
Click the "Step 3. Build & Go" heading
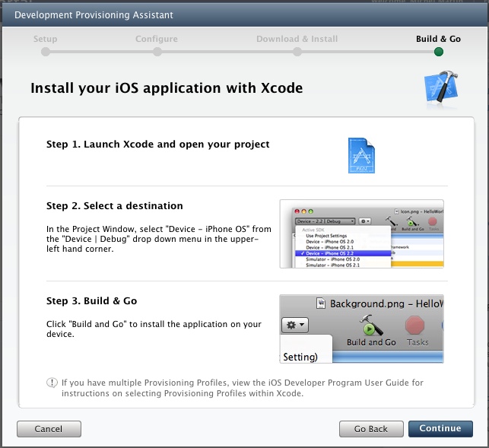point(92,300)
